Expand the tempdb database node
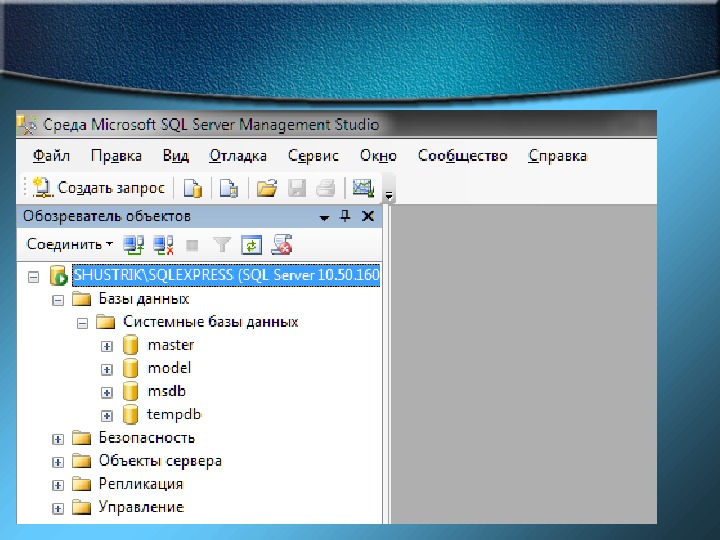720x540 pixels. tap(107, 416)
